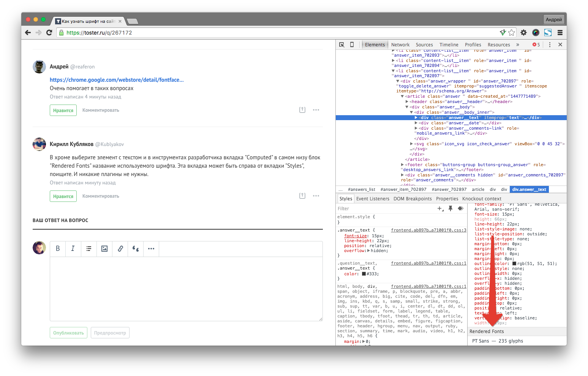Image resolution: width=588 pixels, height=376 pixels.
Task: Collapse the answer_item_702897 li node
Action: 393,71
